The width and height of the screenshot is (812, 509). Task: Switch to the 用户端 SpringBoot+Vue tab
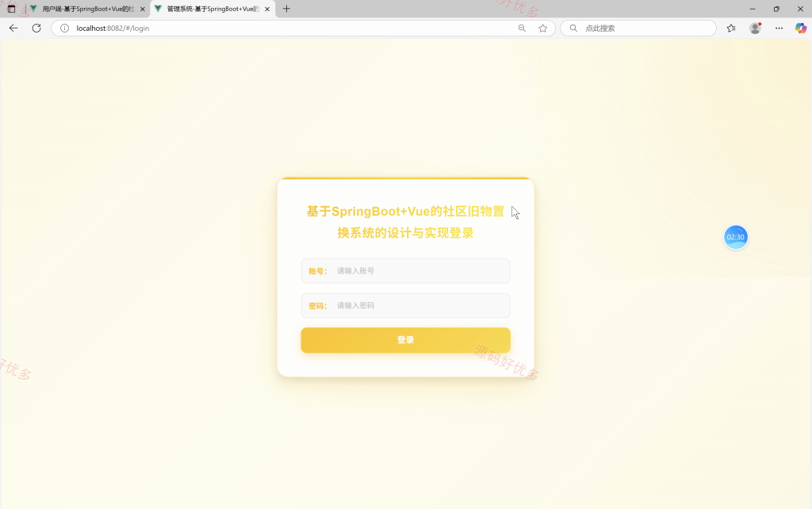(x=88, y=9)
